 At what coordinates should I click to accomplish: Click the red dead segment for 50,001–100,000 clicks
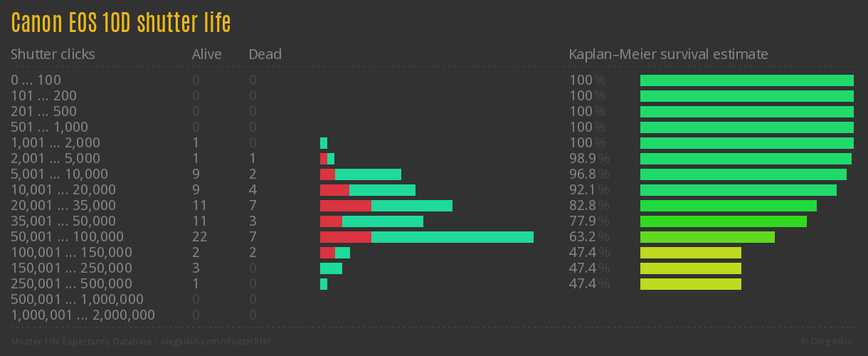point(345,237)
